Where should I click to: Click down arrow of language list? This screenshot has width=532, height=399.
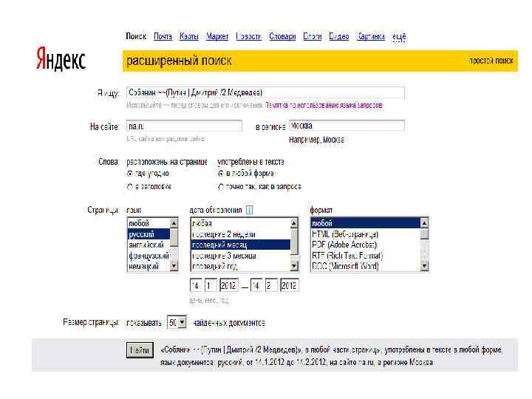click(174, 266)
